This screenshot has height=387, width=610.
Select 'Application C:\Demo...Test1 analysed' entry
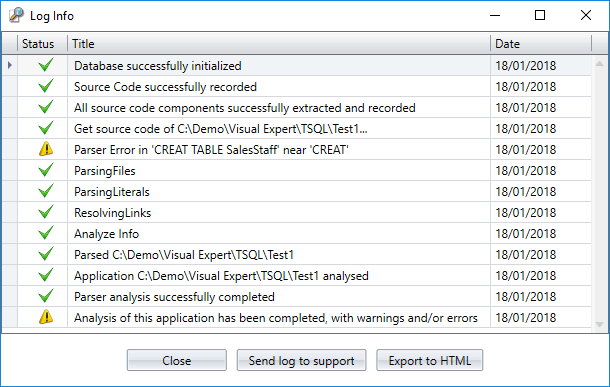click(221, 276)
